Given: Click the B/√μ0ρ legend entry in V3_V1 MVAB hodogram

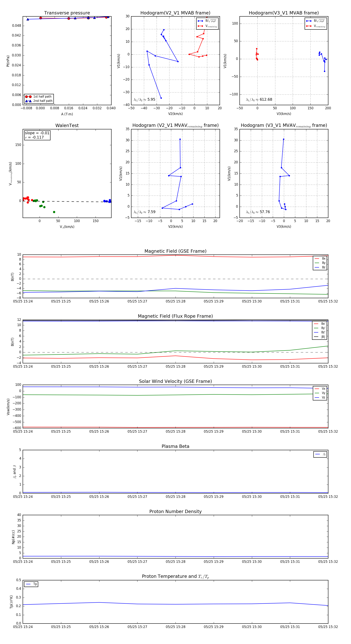Looking at the screenshot, I should coord(316,21).
